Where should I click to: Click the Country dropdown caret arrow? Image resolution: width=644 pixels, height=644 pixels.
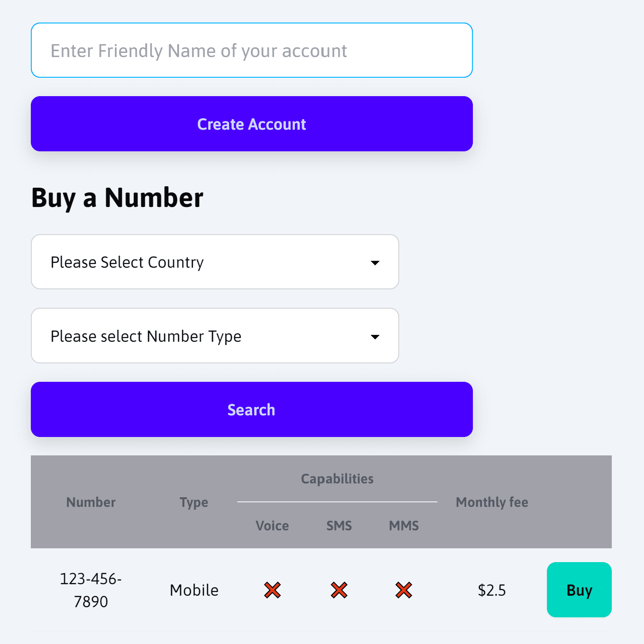click(x=375, y=263)
